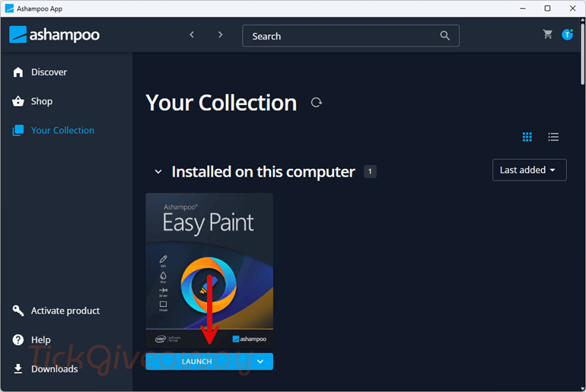Image resolution: width=586 pixels, height=392 pixels.
Task: Click the ashampoo logo in header
Action: 55,35
